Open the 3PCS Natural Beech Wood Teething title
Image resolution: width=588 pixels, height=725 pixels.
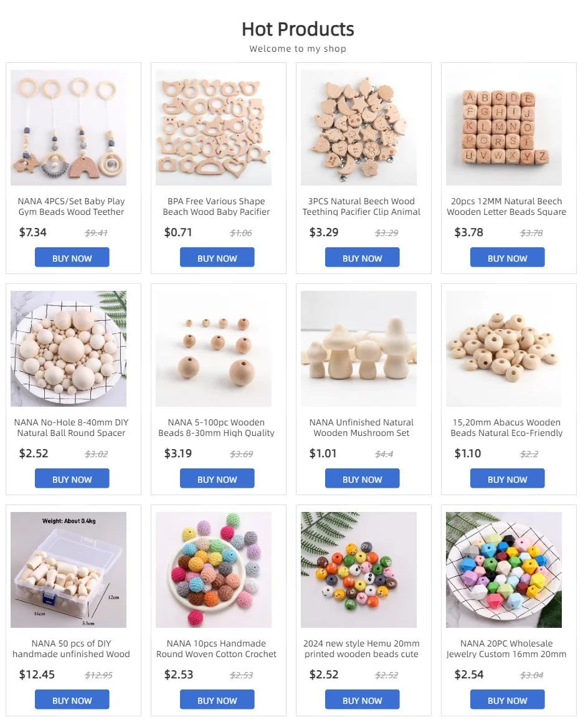tap(361, 207)
